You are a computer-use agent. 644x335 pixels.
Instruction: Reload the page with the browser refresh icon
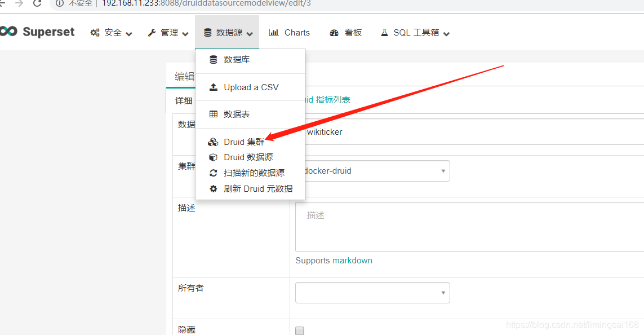pos(37,3)
